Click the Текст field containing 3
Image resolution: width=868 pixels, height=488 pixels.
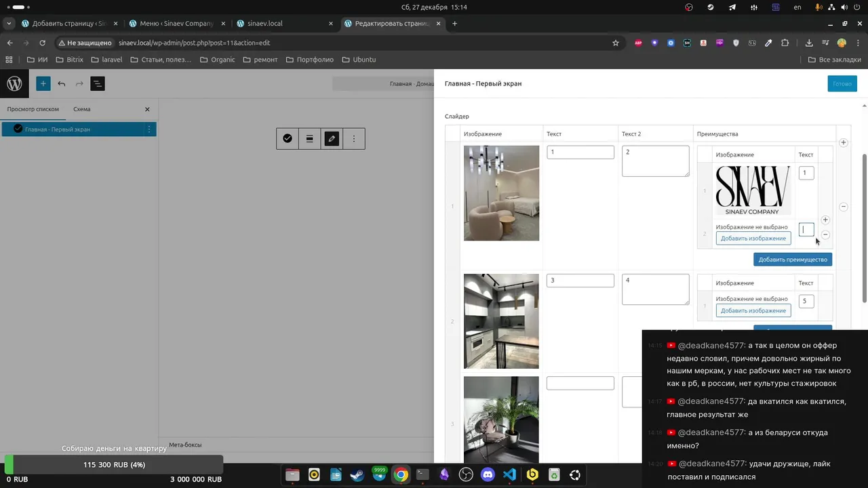point(580,281)
